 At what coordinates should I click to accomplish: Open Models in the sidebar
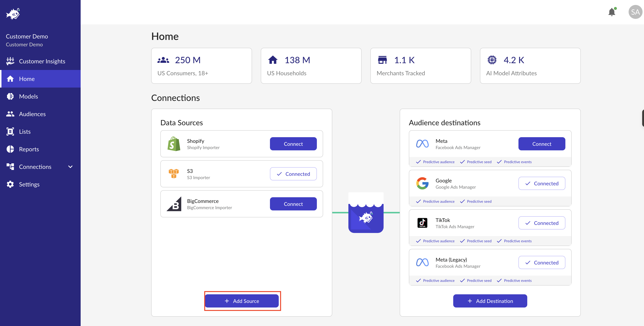[x=29, y=96]
